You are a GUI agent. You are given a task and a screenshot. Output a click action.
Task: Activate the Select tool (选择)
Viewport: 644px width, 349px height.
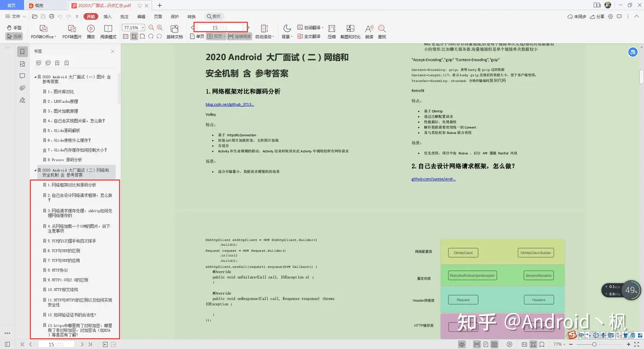(14, 37)
